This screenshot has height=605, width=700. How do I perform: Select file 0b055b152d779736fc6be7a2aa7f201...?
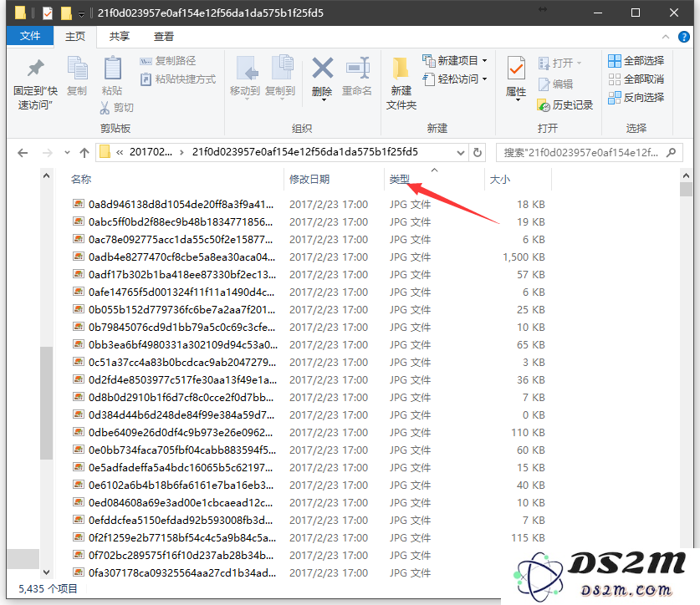pos(181,310)
